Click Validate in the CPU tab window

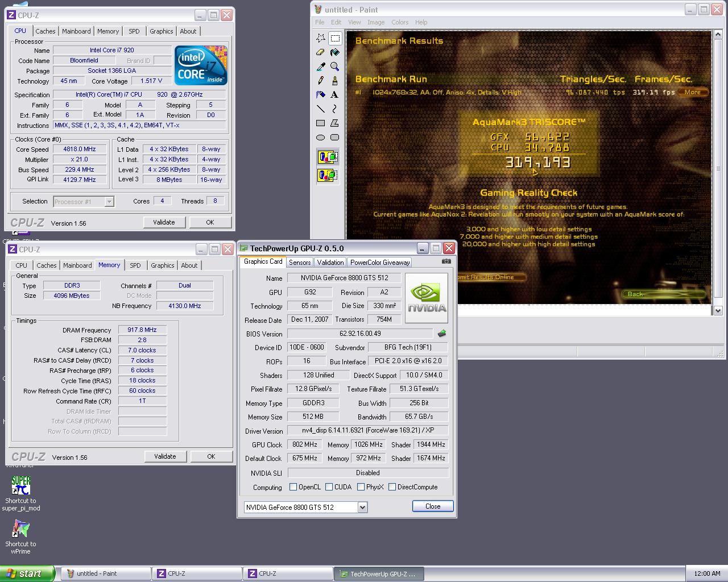point(164,222)
